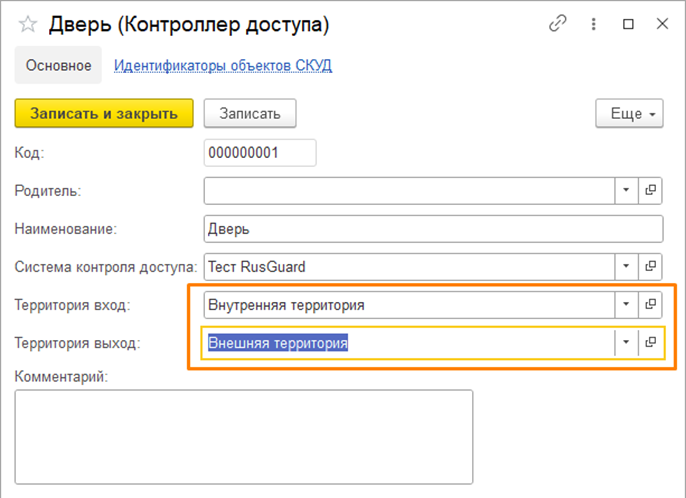Expand the Система контроля доступа dropdown

(x=625, y=266)
